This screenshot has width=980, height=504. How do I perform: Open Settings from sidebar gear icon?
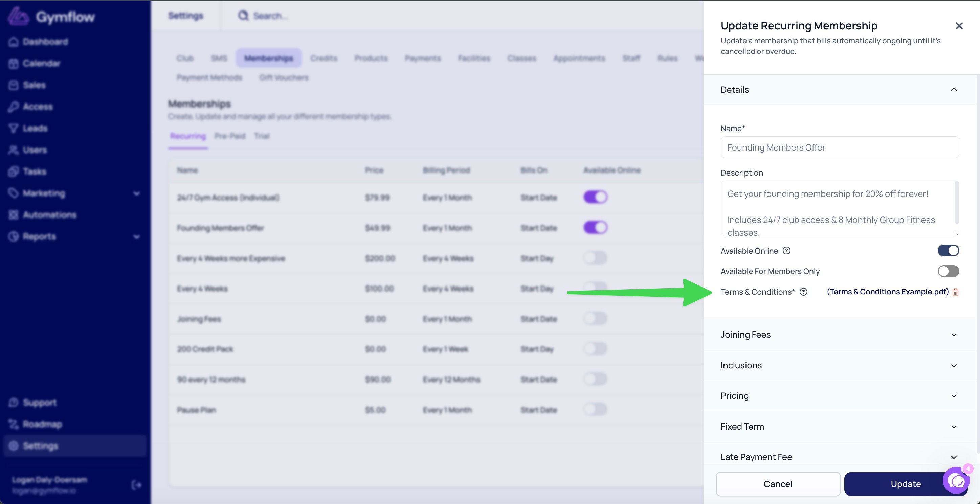click(14, 446)
